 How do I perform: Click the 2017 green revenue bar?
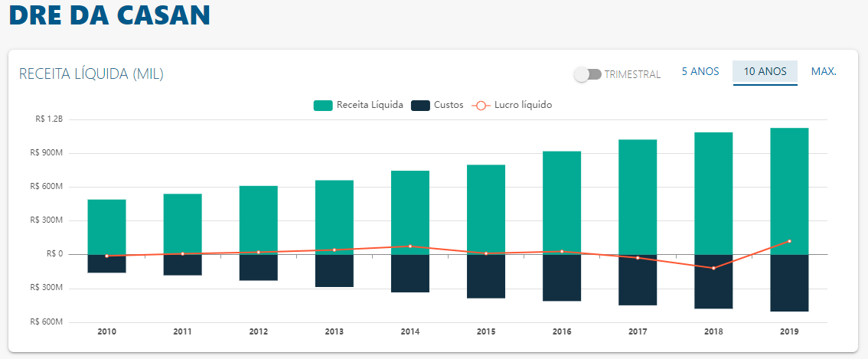[638, 197]
